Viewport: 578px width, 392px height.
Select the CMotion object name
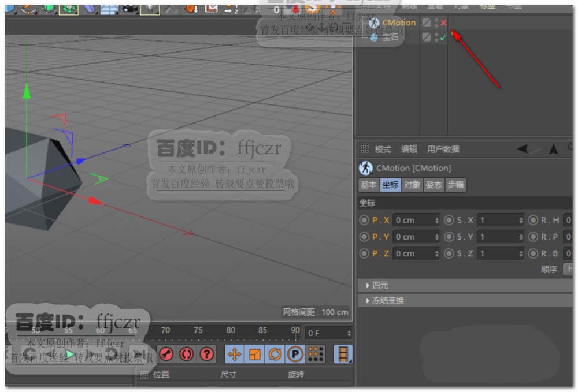(399, 23)
